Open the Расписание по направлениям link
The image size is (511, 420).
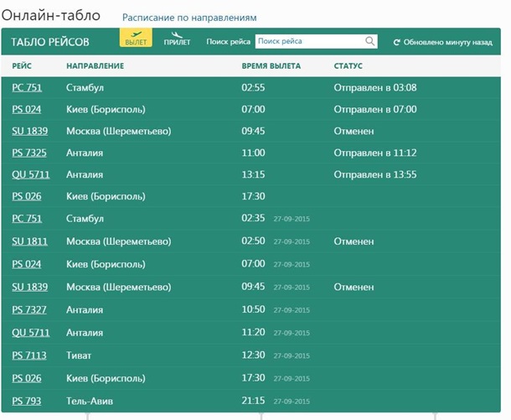pos(189,18)
